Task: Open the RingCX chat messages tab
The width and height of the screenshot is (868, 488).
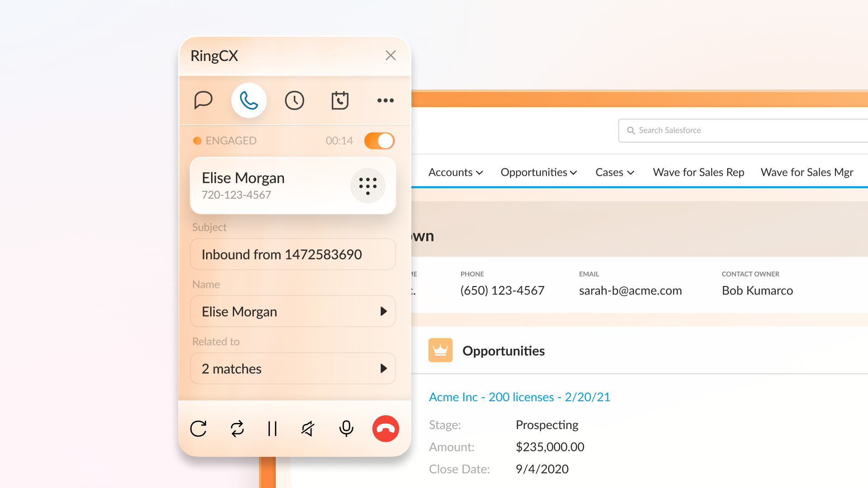Action: pos(203,100)
